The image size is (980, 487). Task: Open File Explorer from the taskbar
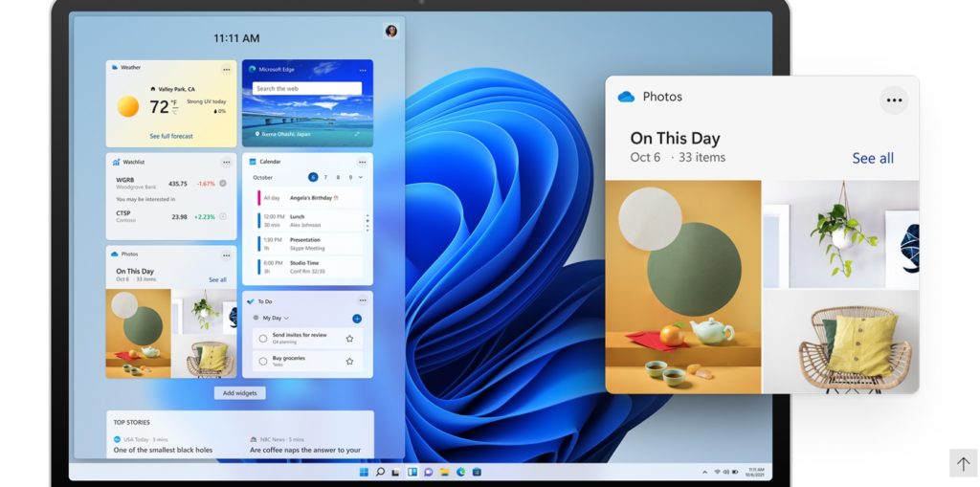click(444, 472)
